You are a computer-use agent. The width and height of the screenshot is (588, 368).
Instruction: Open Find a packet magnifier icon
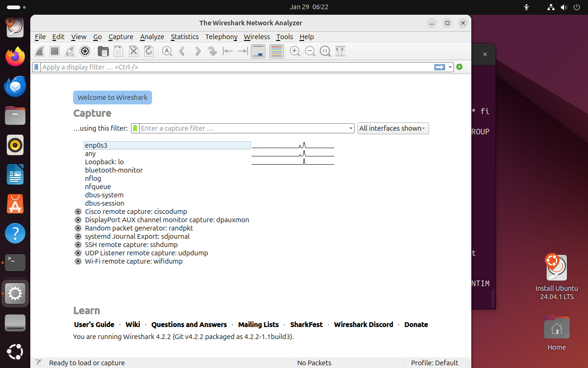[x=167, y=51]
